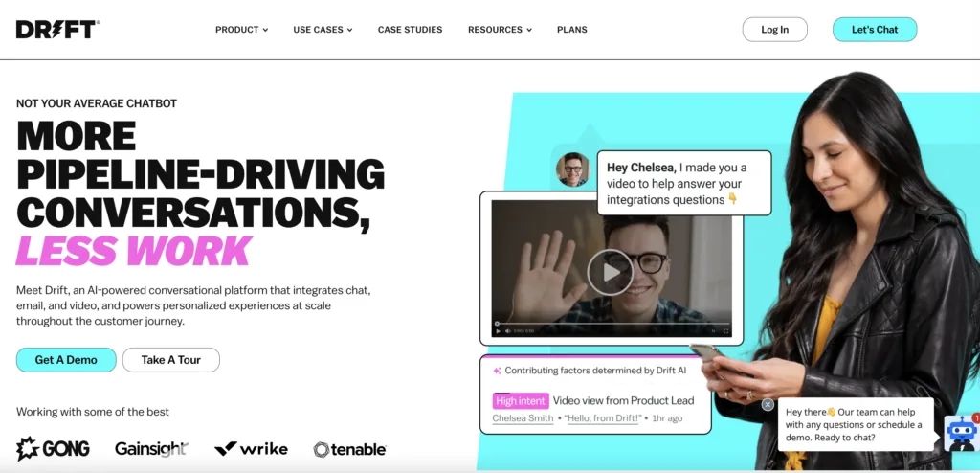
Task: Expand the USE CASES dropdown menu
Action: [323, 30]
